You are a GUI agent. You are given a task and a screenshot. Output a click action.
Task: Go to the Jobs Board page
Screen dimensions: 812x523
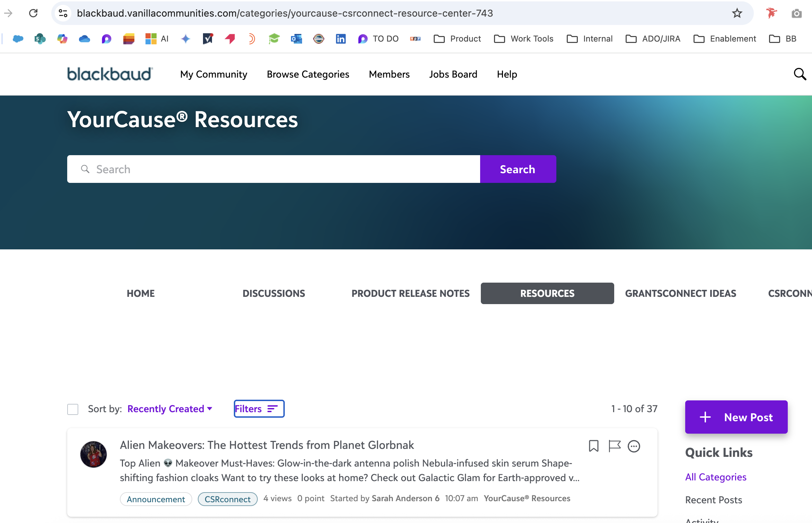(453, 74)
